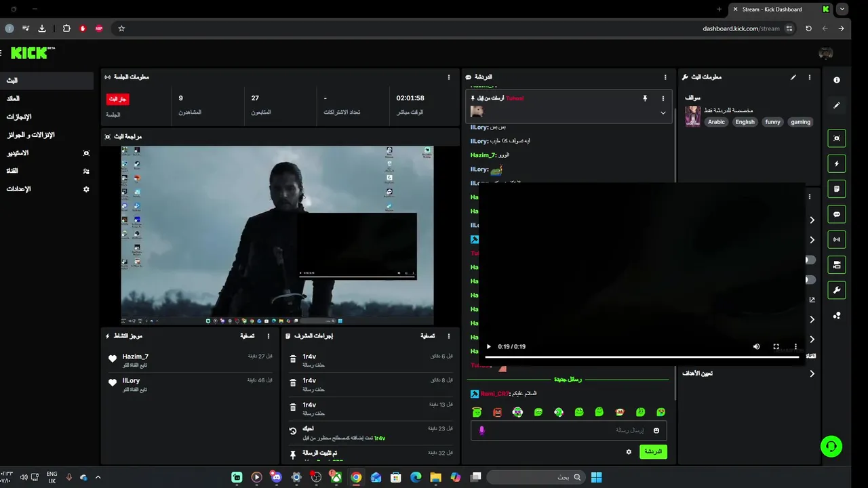Click the gaming tag chip
This screenshot has width=868, height=488.
[801, 122]
